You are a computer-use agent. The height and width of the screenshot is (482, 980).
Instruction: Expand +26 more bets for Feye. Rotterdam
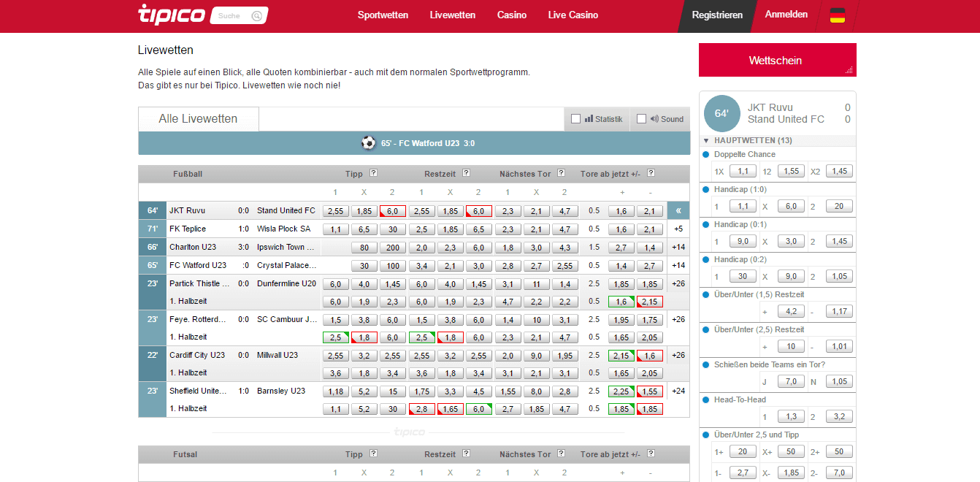(x=678, y=319)
